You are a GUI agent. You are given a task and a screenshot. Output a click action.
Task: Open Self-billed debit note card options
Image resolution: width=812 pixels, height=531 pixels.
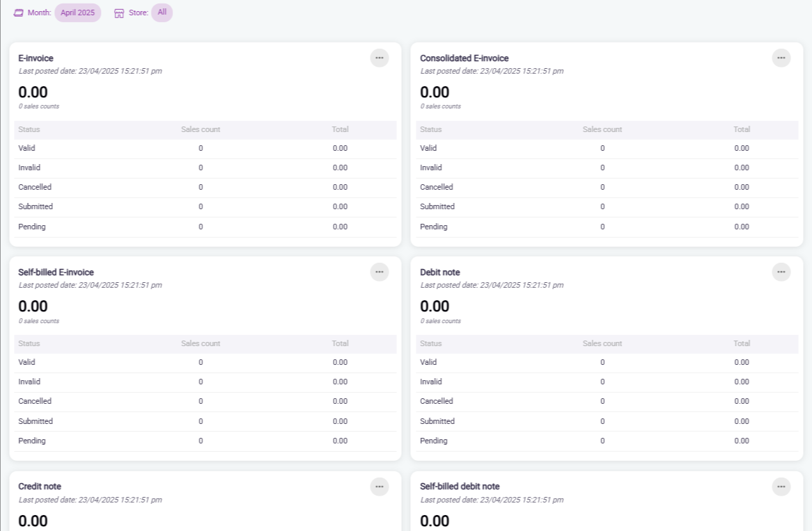pyautogui.click(x=781, y=487)
